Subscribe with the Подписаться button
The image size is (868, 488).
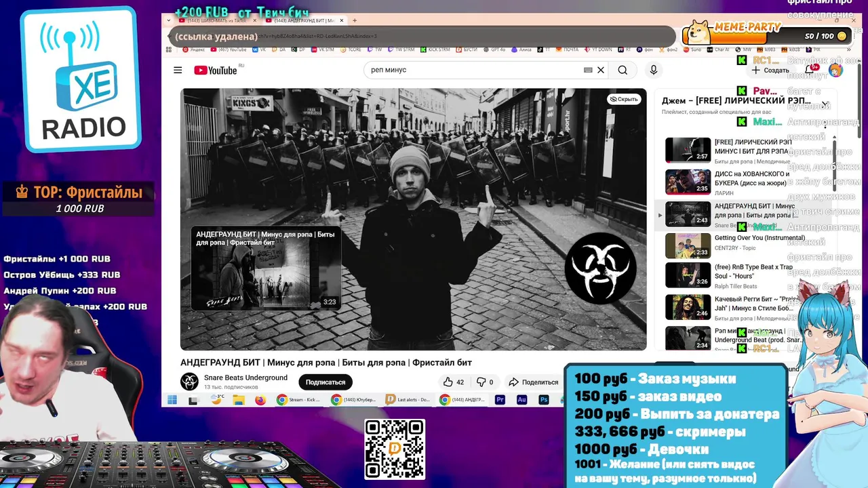[325, 382]
